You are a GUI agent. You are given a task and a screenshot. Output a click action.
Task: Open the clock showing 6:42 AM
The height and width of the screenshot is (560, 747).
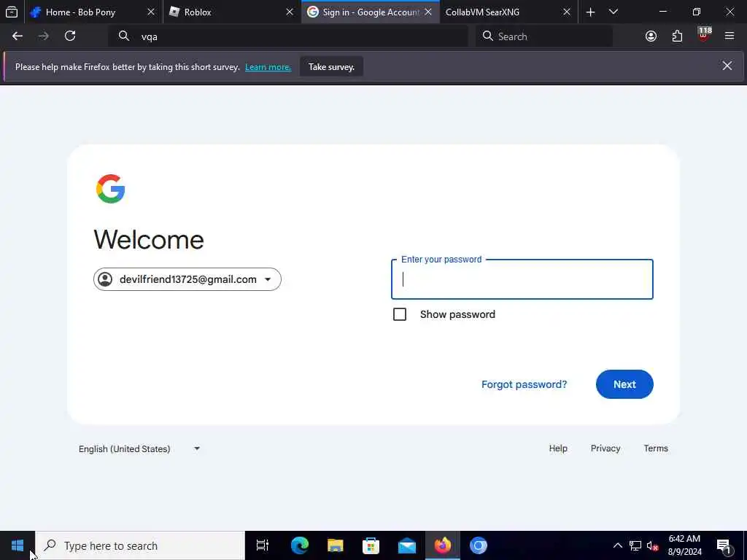pos(684,545)
